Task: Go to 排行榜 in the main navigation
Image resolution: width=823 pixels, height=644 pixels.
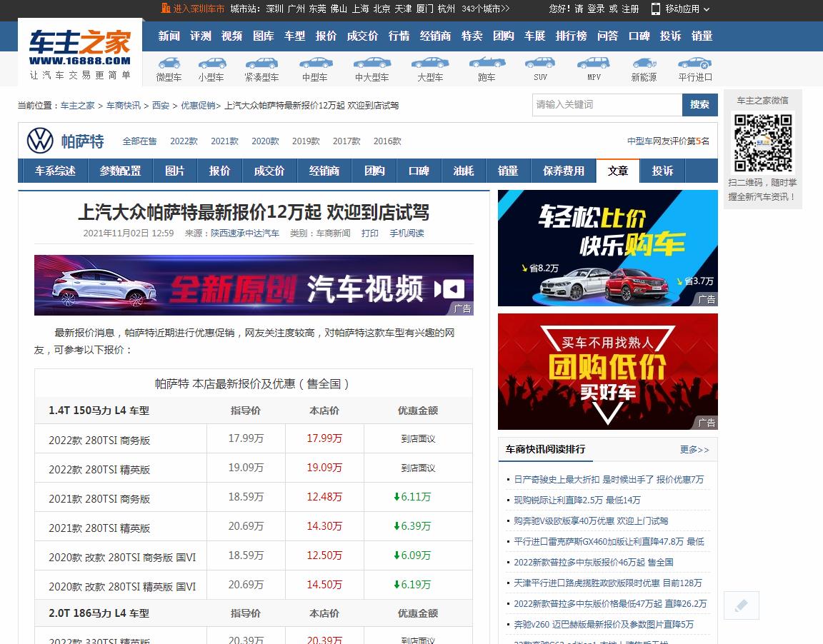Action: click(571, 36)
